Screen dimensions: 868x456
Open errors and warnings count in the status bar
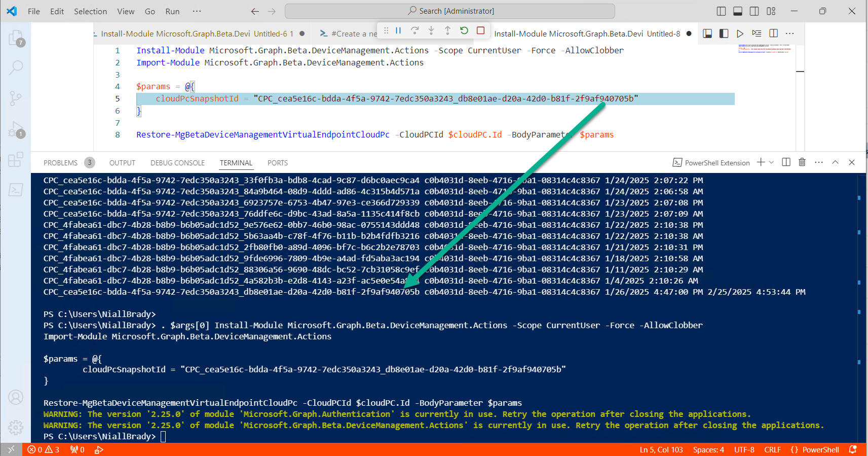[44, 450]
